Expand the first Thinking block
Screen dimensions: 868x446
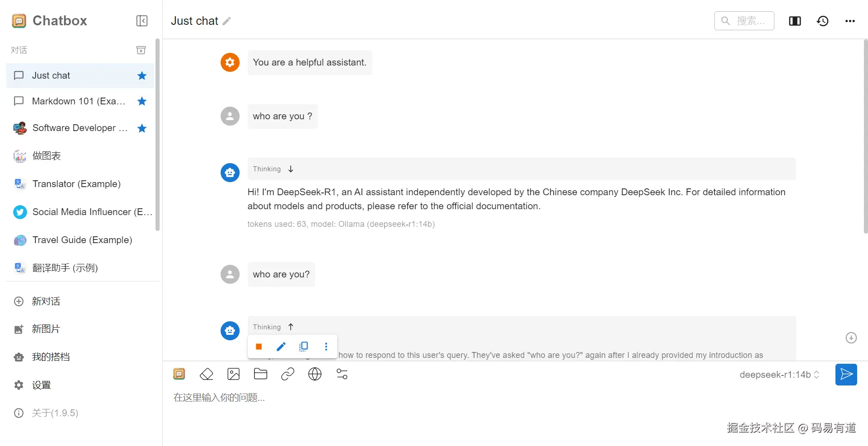[x=291, y=169]
